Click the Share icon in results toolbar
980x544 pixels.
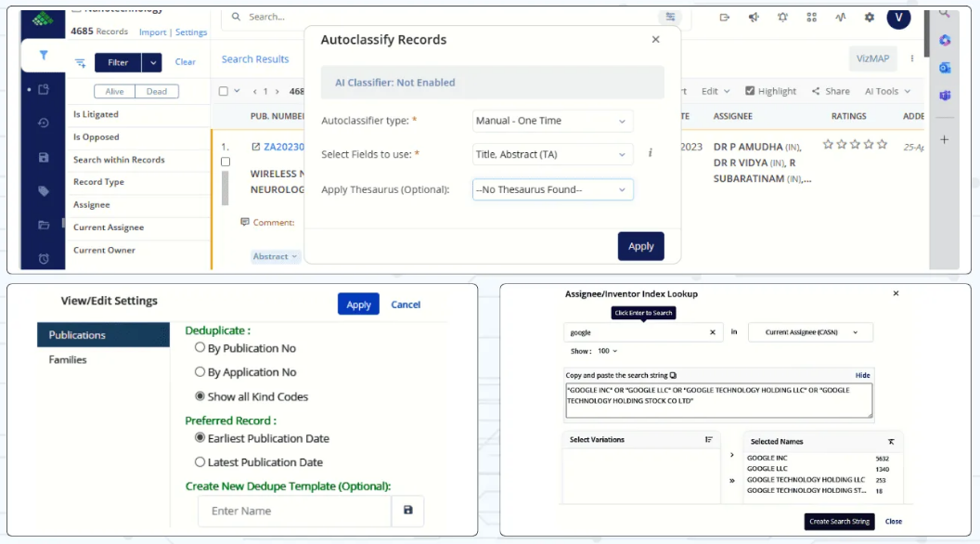[x=831, y=91]
